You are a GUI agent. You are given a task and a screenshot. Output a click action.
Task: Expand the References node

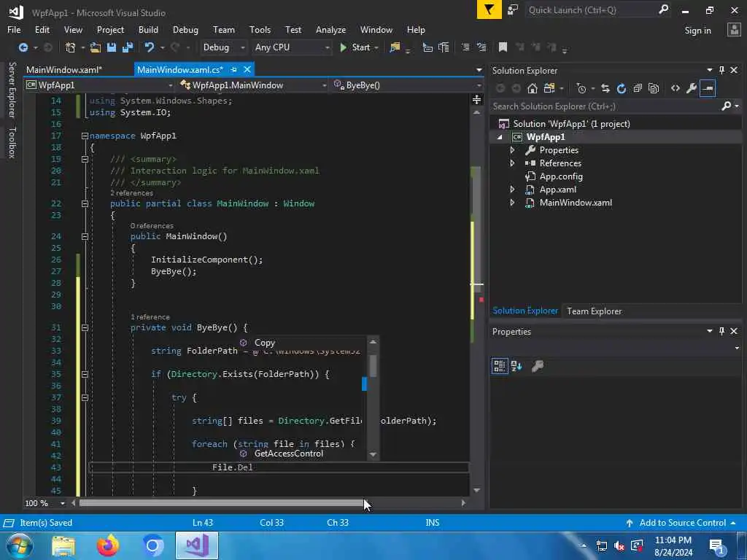512,163
